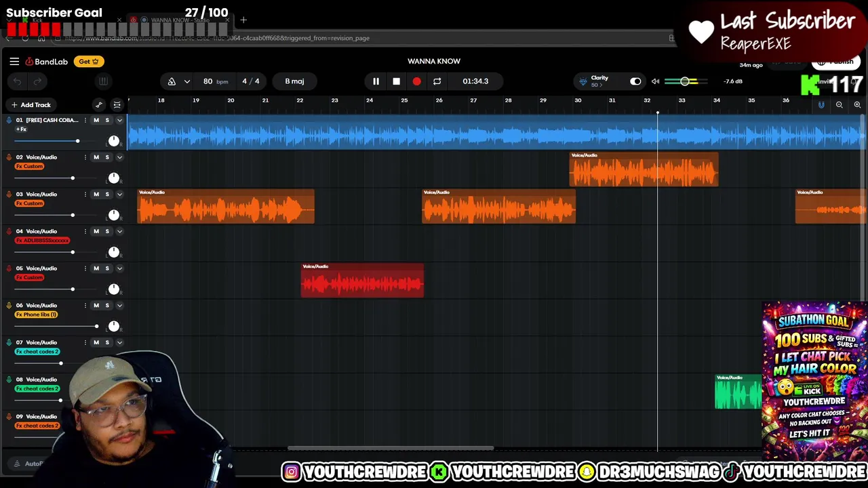Click the microphone icon of track 01
The height and width of the screenshot is (488, 868).
coord(9,120)
